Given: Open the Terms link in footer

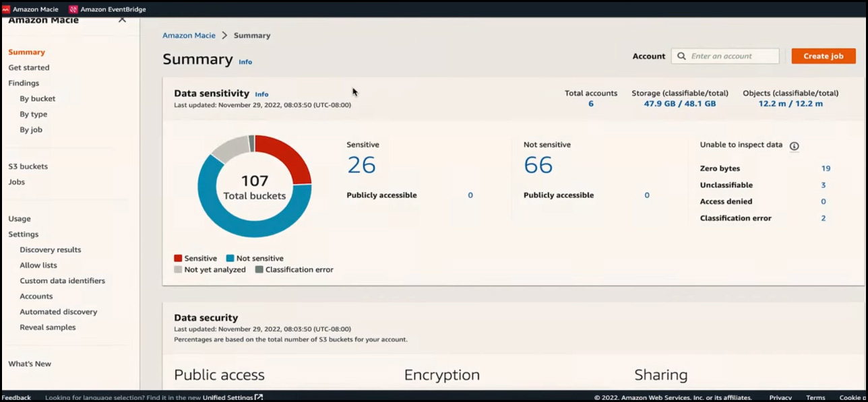Looking at the screenshot, I should coord(815,397).
